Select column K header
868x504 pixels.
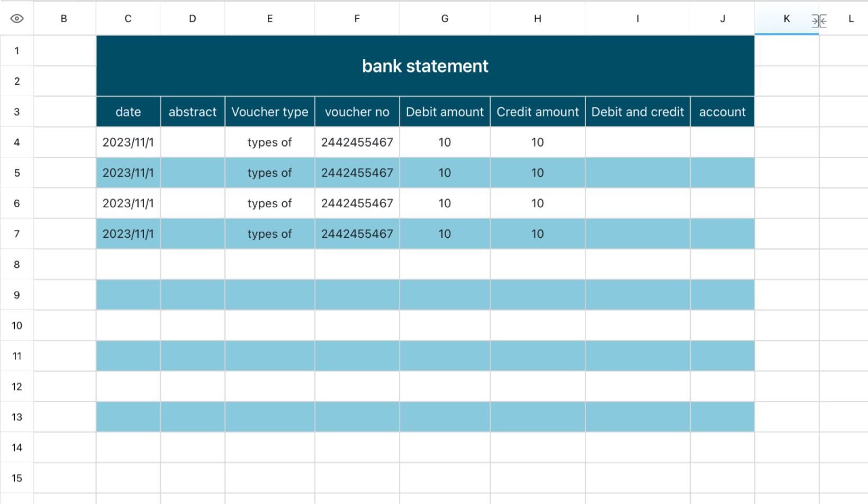[786, 19]
